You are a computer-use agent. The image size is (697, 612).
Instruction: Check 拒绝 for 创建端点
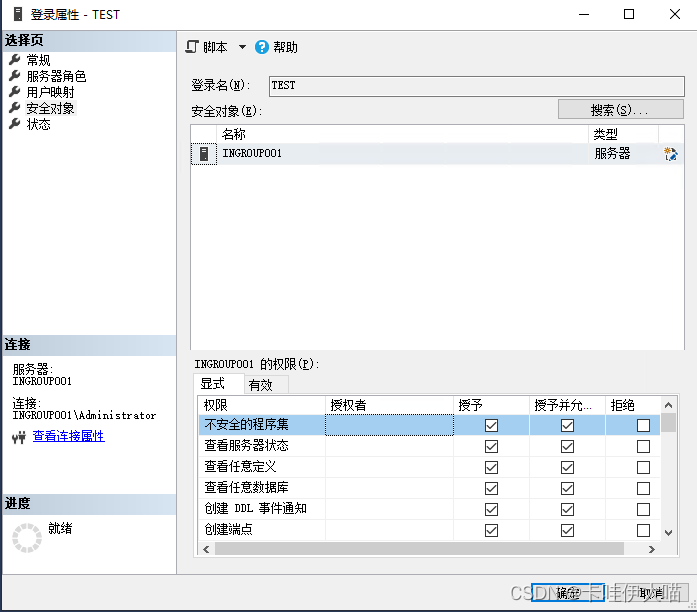point(643,530)
